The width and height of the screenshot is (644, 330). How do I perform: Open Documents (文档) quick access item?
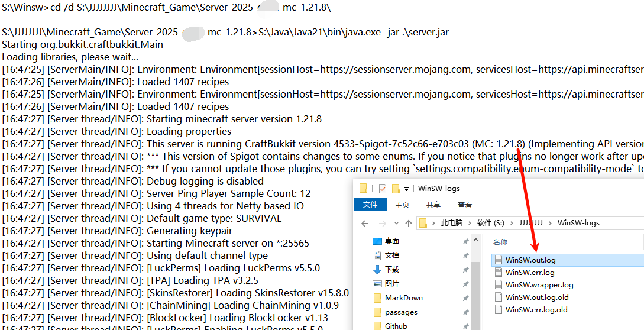[392, 255]
